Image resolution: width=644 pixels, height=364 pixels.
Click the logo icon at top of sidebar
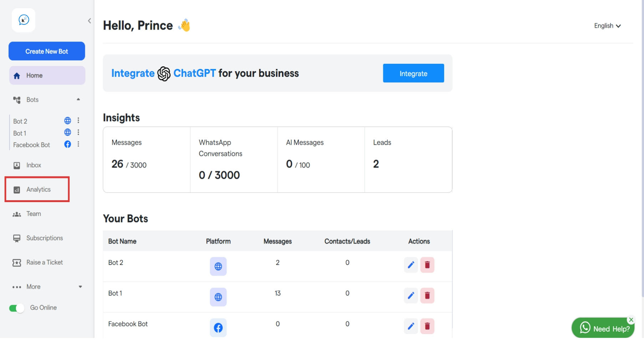click(x=24, y=20)
